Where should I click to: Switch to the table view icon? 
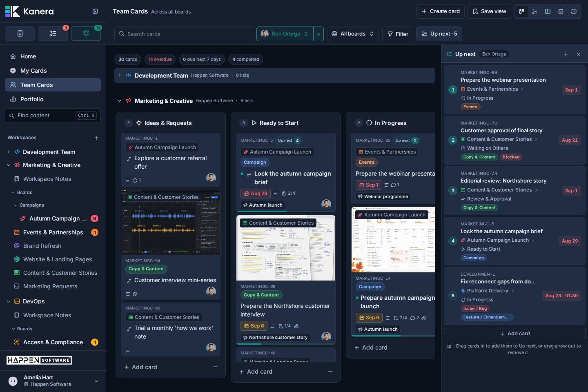[x=548, y=11]
